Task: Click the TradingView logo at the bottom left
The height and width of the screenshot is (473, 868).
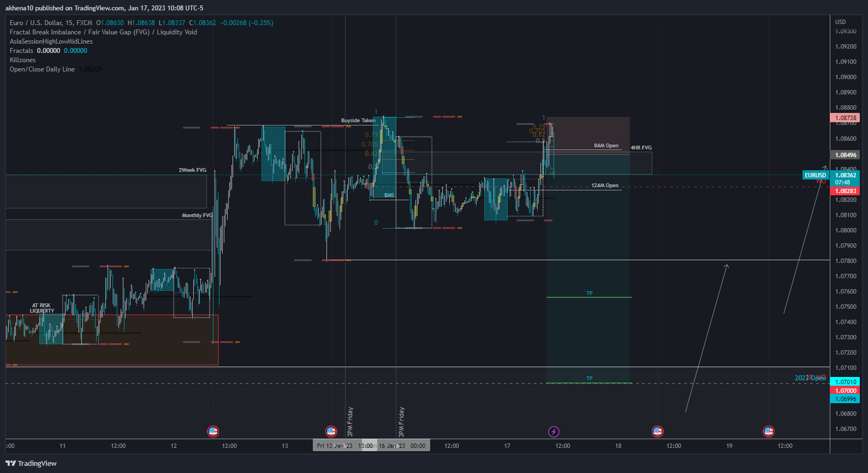Action: pos(31,463)
